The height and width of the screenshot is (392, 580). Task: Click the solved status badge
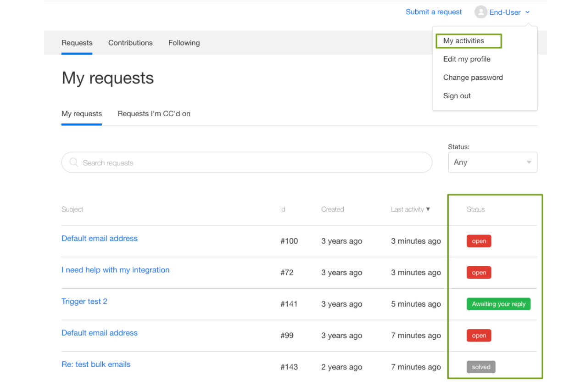coord(481,367)
